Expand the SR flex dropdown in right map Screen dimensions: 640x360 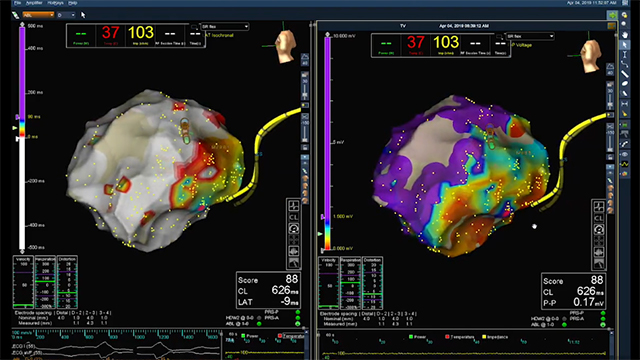pyautogui.click(x=530, y=36)
